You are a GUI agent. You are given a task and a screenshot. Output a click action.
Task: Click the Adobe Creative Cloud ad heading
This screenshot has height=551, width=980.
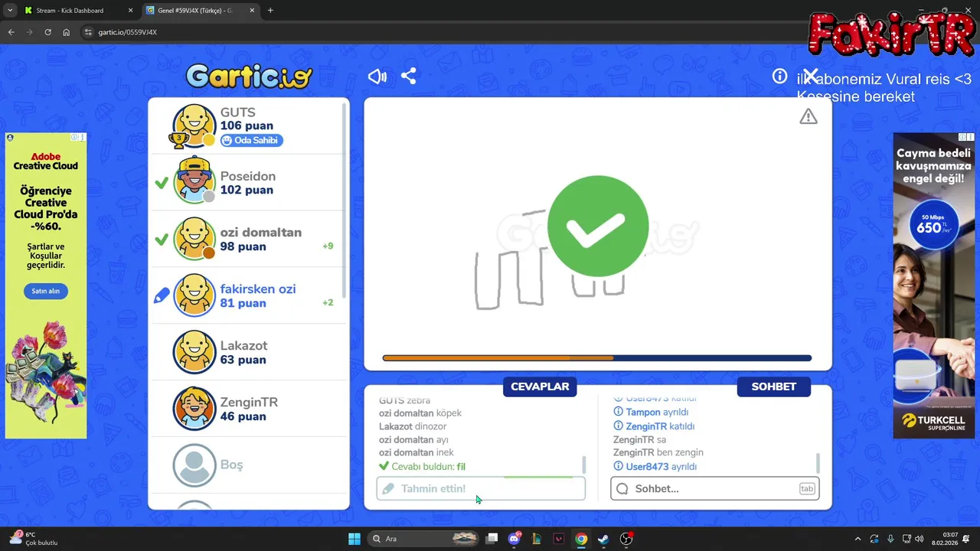coord(46,161)
